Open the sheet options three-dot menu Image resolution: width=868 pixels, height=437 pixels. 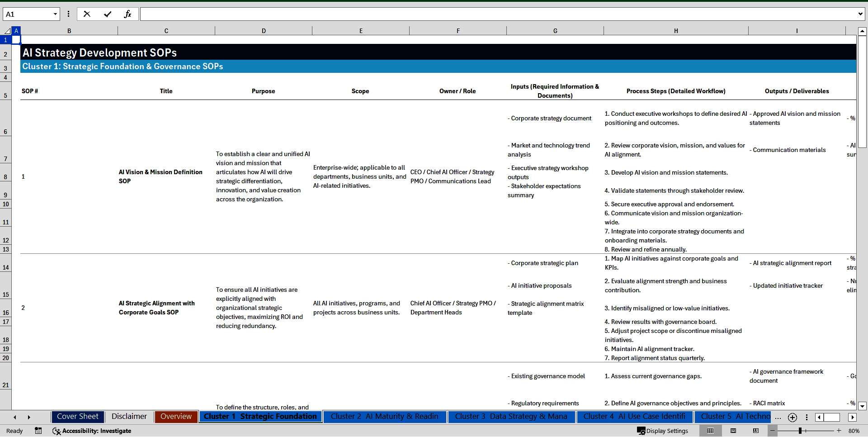[x=807, y=417]
